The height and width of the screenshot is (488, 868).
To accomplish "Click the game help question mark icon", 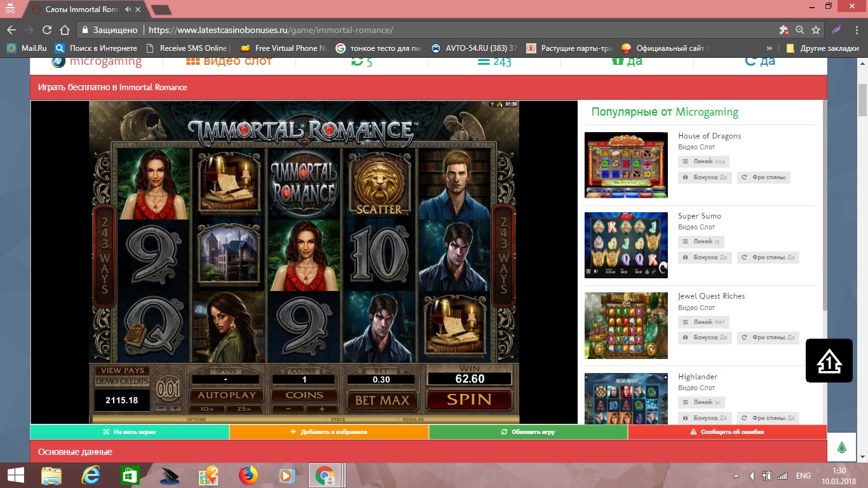I will (492, 104).
